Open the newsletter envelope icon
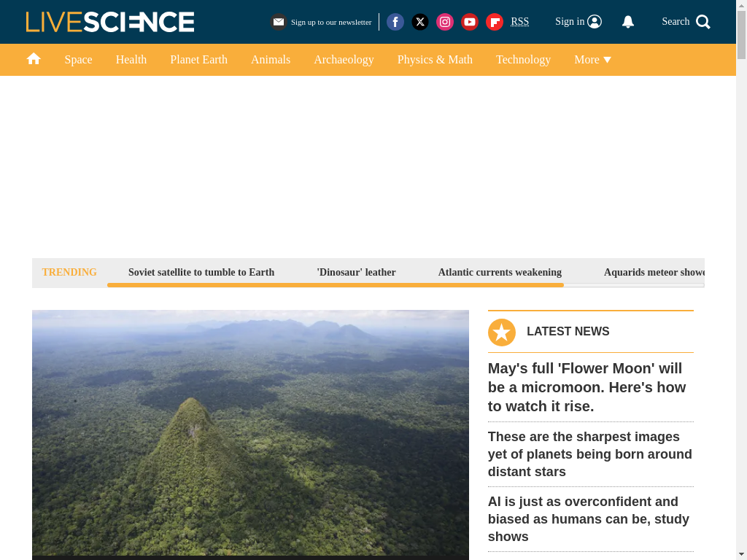 (279, 22)
